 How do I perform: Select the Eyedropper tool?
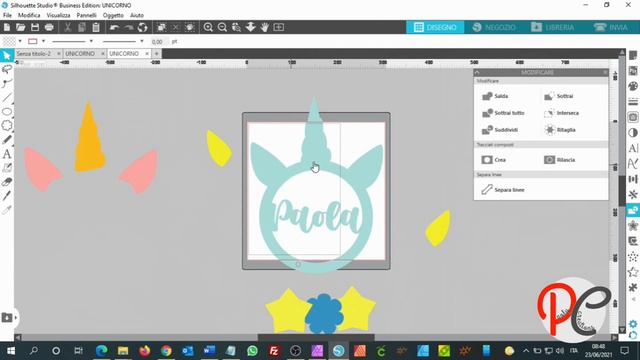pos(7,210)
